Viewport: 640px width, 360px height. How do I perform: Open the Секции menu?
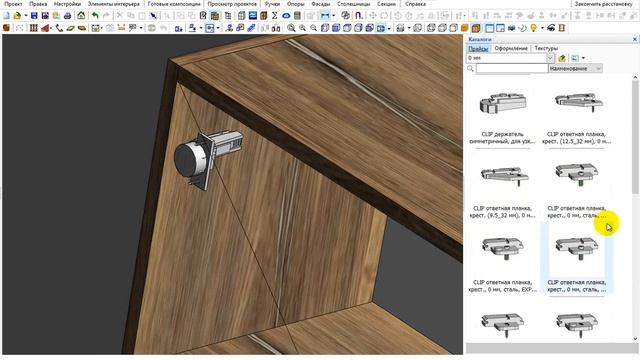tap(386, 4)
